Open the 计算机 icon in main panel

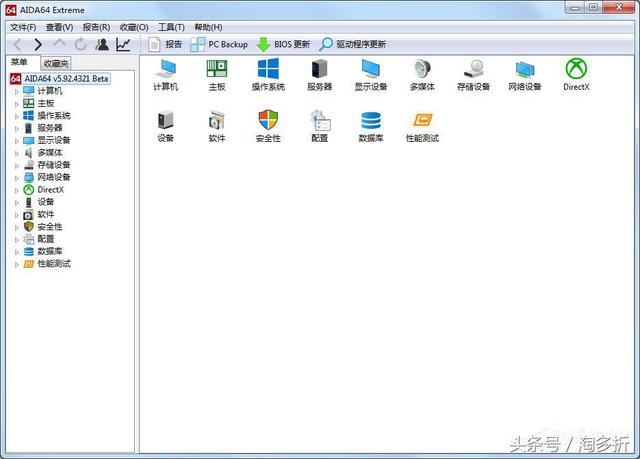(x=165, y=70)
